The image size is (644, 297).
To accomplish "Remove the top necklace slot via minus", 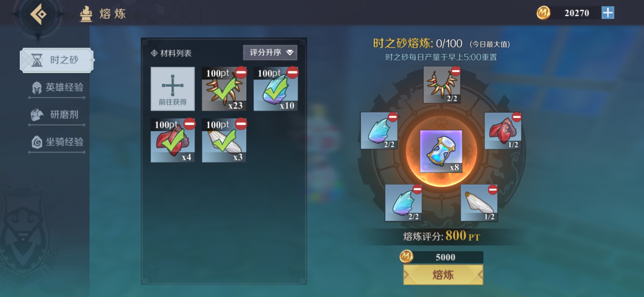I will point(456,71).
